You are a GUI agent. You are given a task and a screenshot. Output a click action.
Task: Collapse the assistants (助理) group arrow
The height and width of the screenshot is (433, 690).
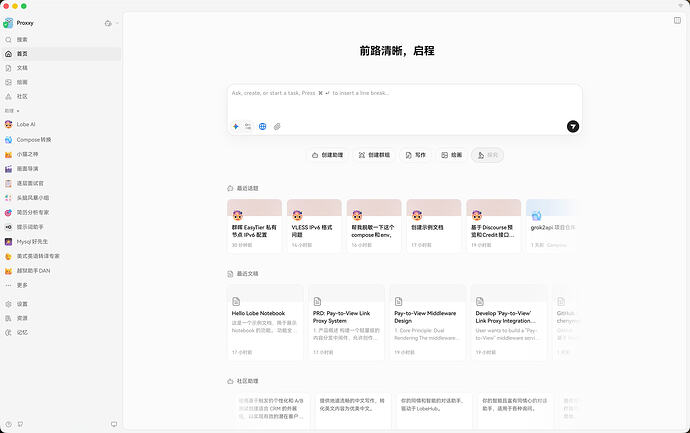point(18,111)
